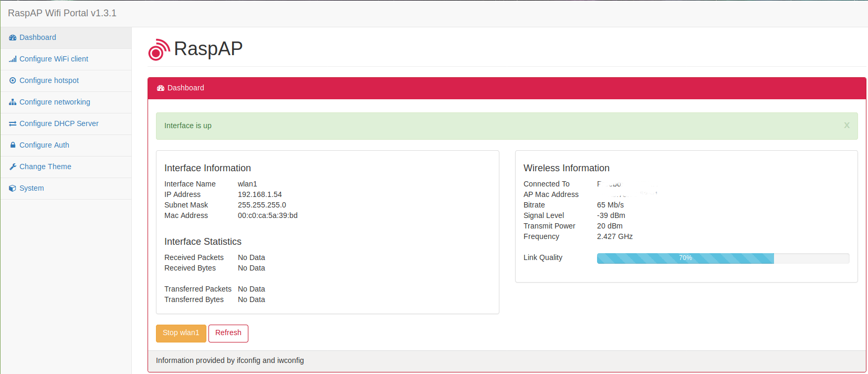The height and width of the screenshot is (374, 868).
Task: Click the Dashboard gauge icon in sidebar
Action: [x=13, y=38]
